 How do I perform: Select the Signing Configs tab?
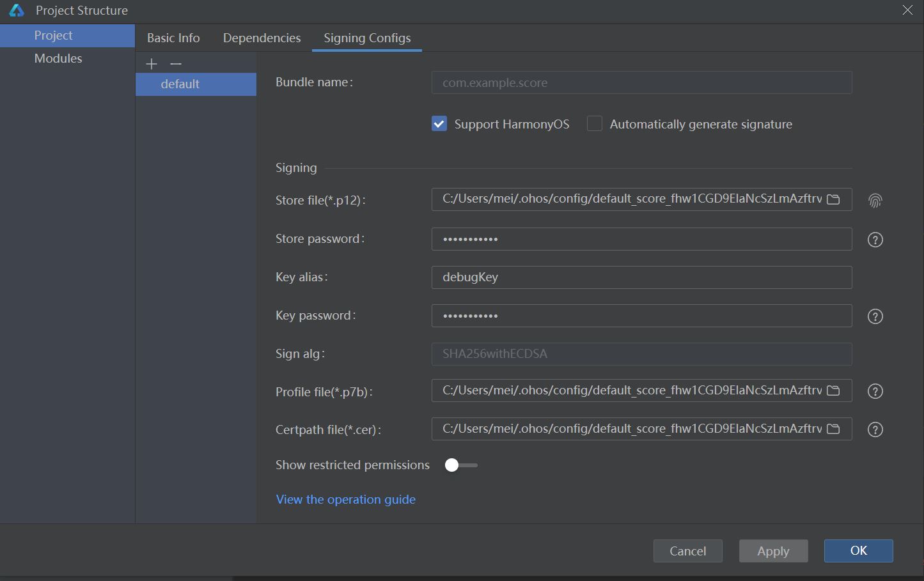click(367, 38)
